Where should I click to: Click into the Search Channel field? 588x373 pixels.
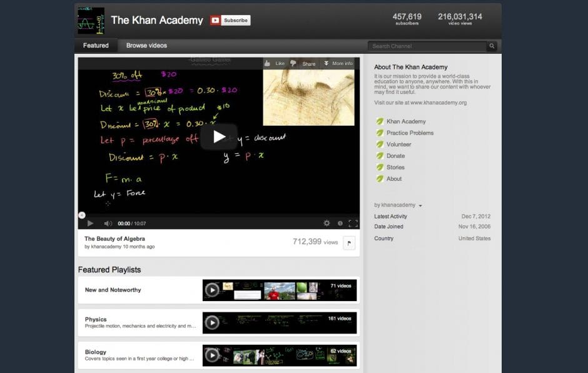[427, 46]
